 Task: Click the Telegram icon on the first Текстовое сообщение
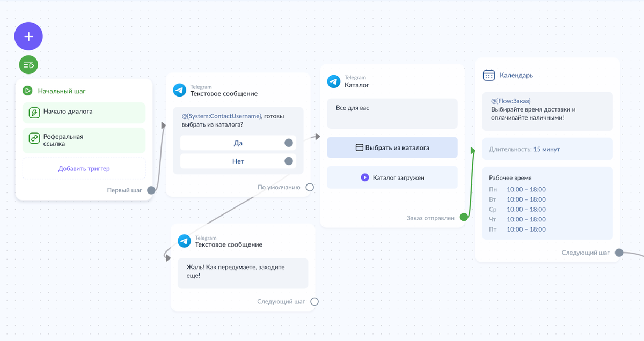pyautogui.click(x=180, y=90)
